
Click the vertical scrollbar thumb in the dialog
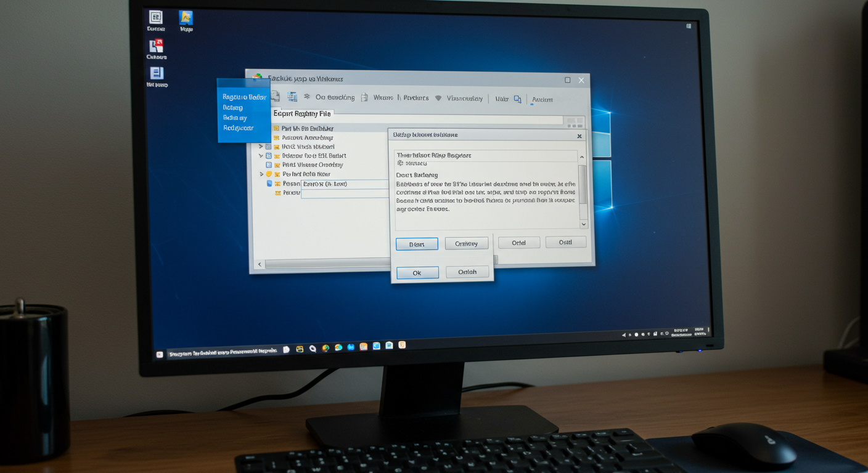[583, 184]
